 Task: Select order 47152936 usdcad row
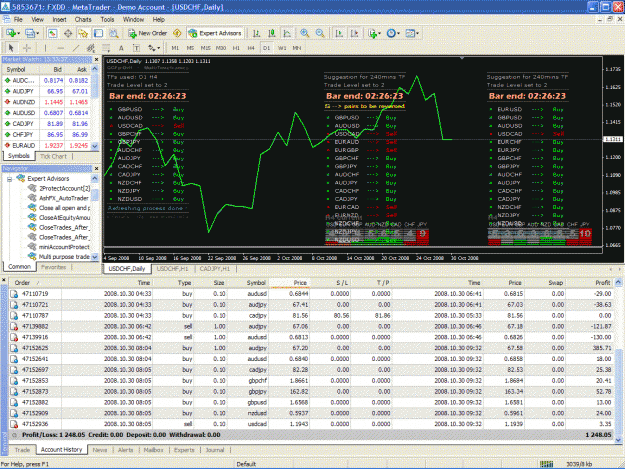(x=311, y=424)
